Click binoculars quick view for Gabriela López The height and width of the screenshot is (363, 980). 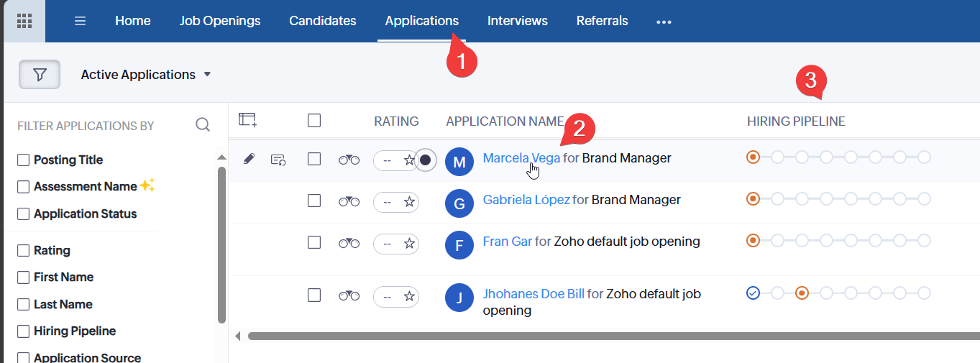[349, 201]
